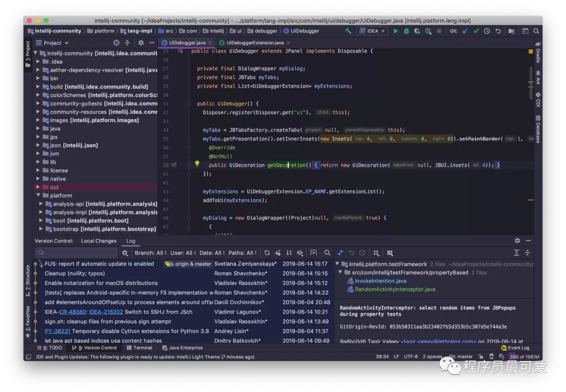Toggle the read-only lock icon in status bar
The height and width of the screenshot is (392, 566).
point(481,357)
